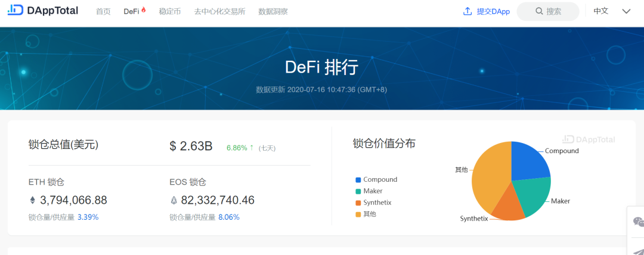The image size is (644, 255).
Task: Click the Maker pie chart label
Action: (x=560, y=201)
